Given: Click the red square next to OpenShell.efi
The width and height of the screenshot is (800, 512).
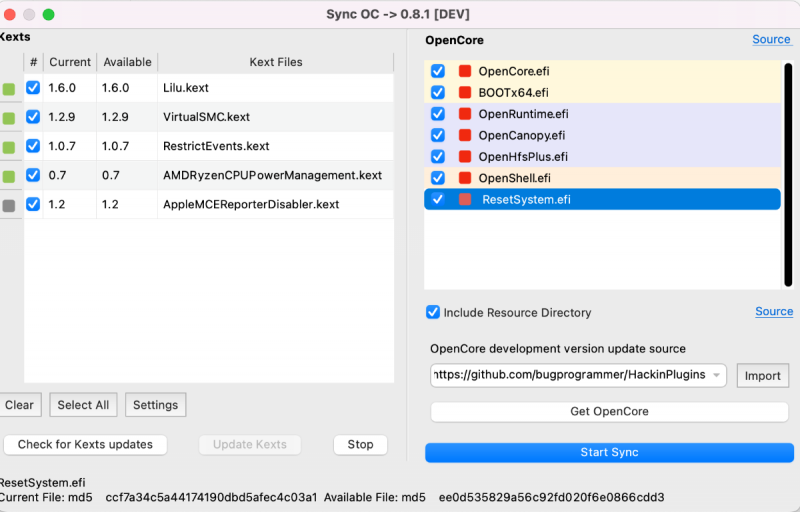Looking at the screenshot, I should tap(465, 178).
